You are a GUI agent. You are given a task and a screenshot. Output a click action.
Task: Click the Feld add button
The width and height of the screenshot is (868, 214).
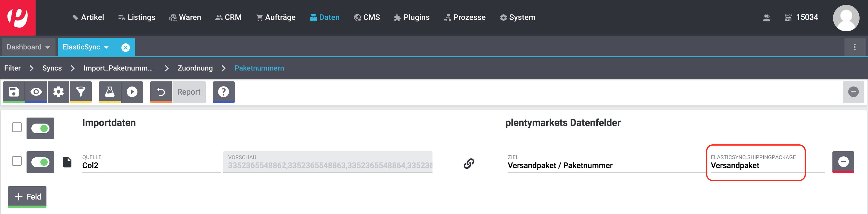(x=27, y=197)
